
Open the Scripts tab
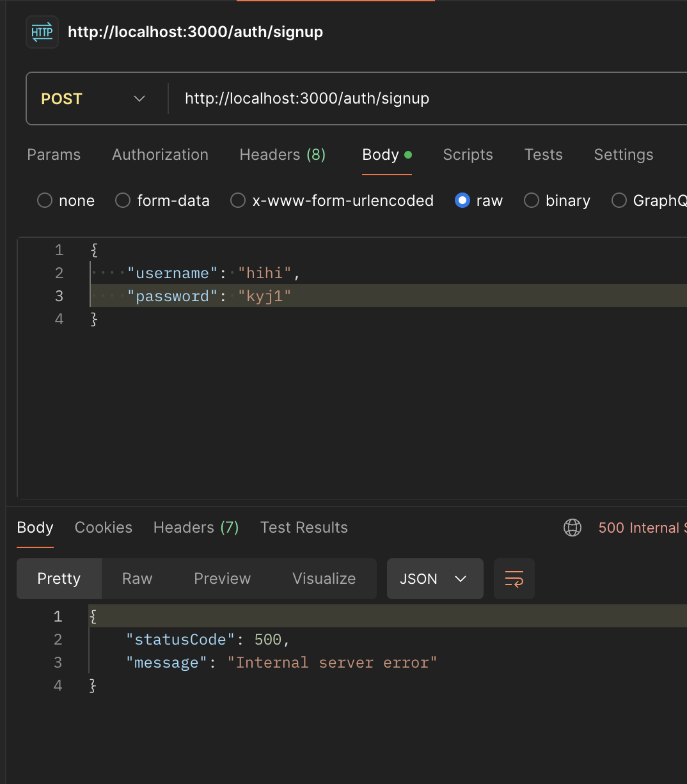tap(468, 155)
